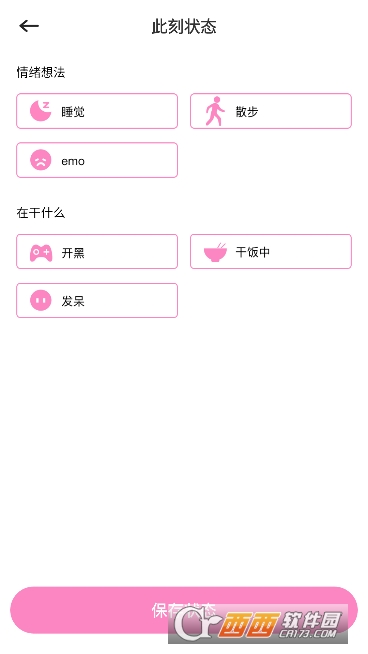The height and width of the screenshot is (654, 368).
Task: Select the 睡觉 status option
Action: coord(97,111)
